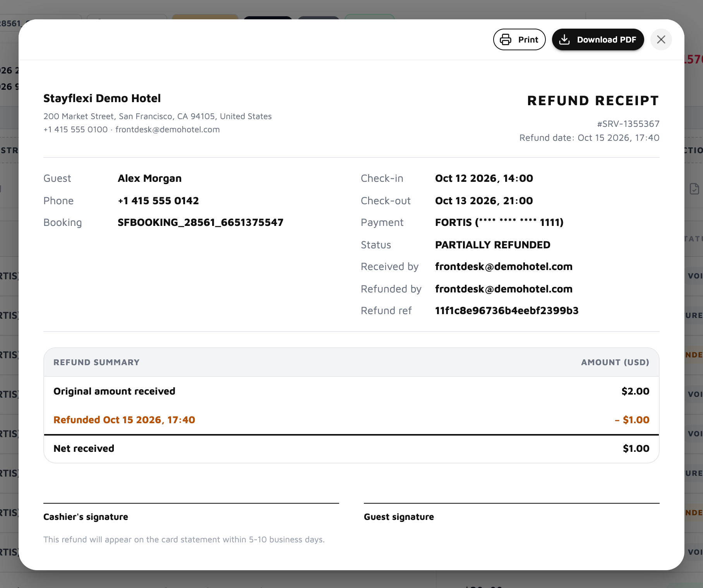The height and width of the screenshot is (588, 703).
Task: Click the FORTIS card payment value
Action: [x=499, y=222]
